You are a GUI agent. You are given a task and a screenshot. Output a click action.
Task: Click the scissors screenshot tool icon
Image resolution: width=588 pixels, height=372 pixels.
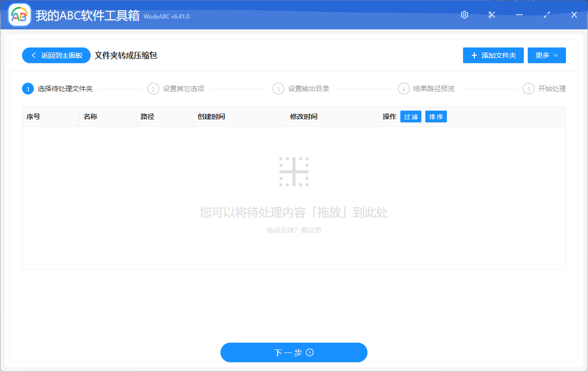coord(491,15)
